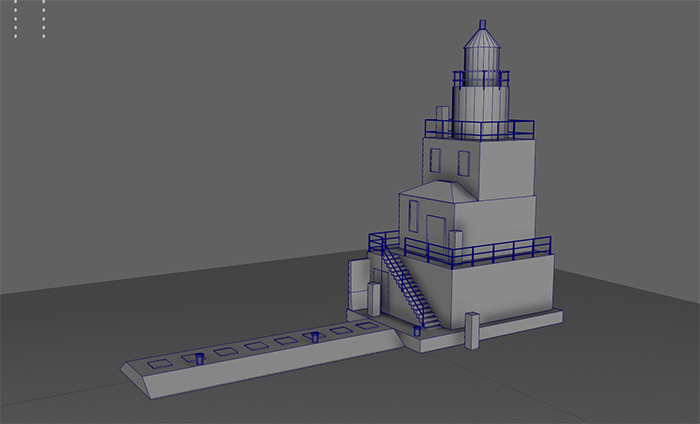Screen dimensions: 700x424
Task: Click the finial atop the lighthouse roof
Action: click(482, 23)
